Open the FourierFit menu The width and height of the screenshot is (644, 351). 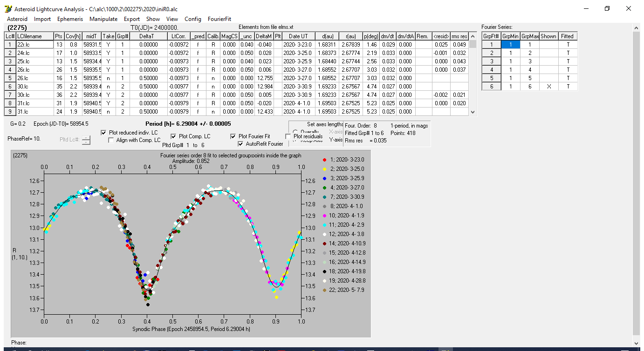(x=219, y=19)
